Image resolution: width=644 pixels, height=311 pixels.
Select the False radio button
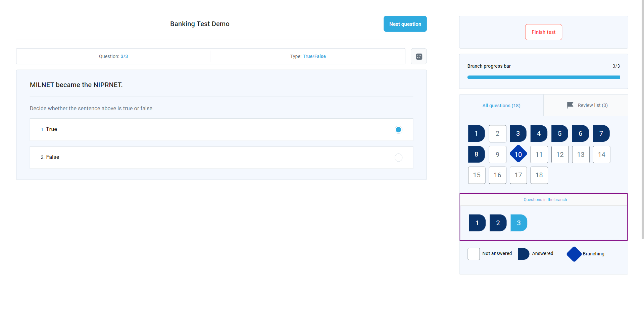398,158
